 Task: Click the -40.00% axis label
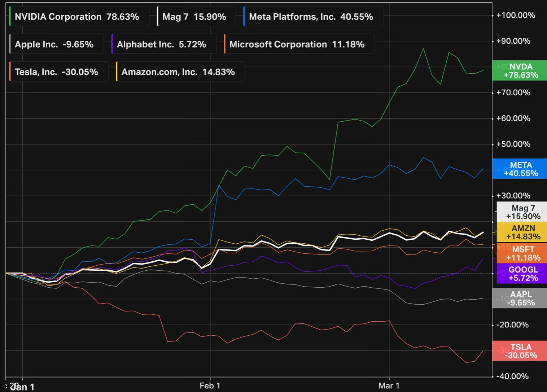click(512, 376)
